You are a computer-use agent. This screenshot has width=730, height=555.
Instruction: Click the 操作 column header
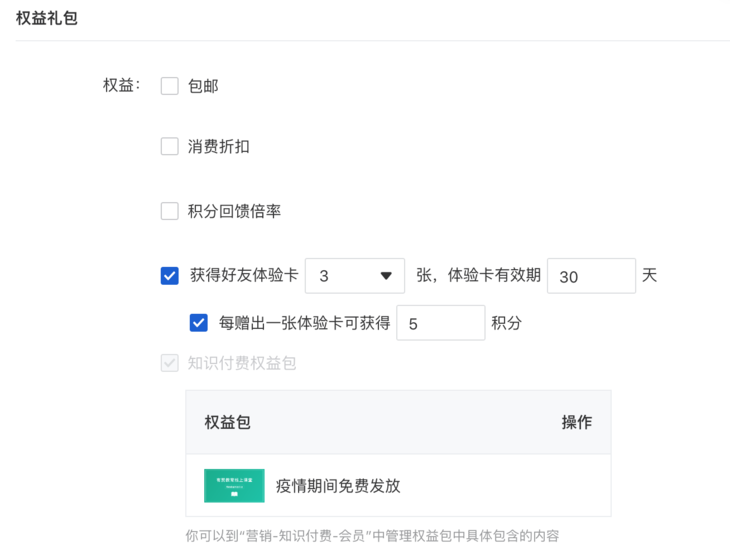(577, 422)
